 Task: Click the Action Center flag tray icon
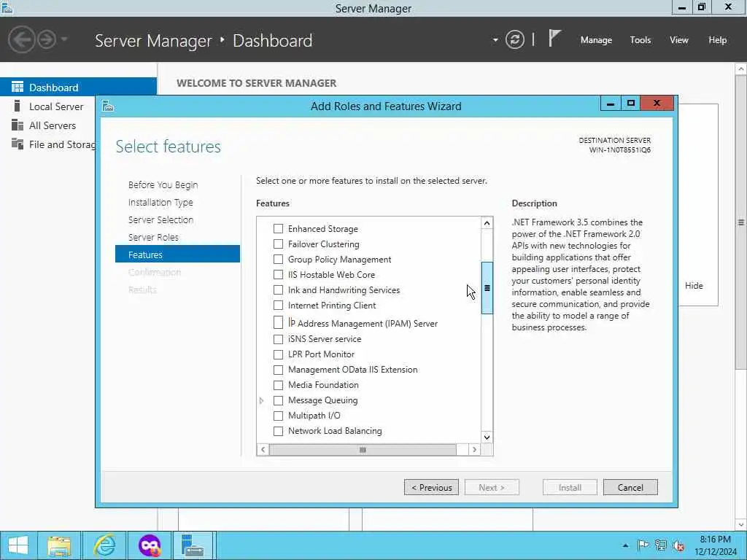[x=643, y=545]
